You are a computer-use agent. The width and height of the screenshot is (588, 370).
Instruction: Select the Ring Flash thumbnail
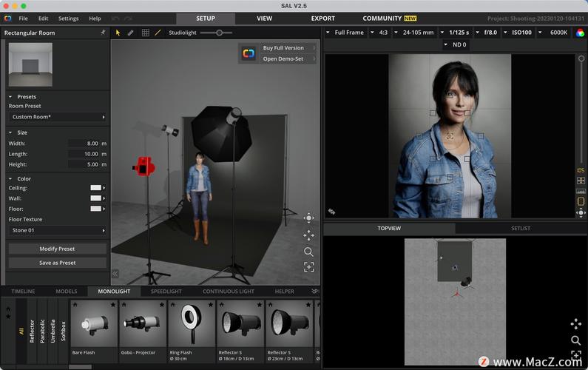[x=192, y=323]
